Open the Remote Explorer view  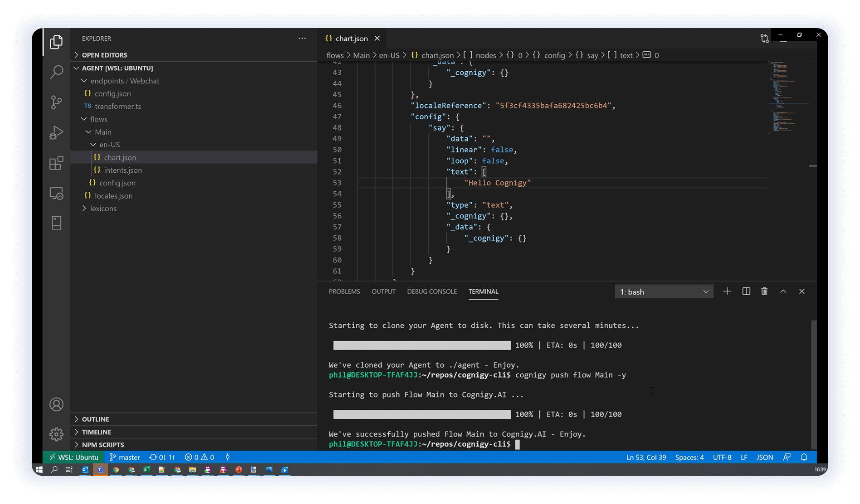(x=56, y=193)
